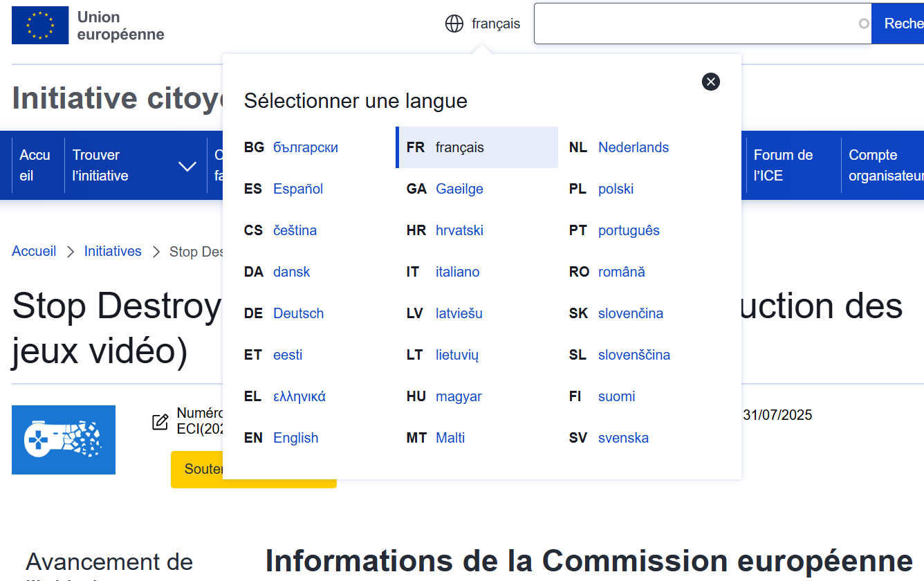The height and width of the screenshot is (581, 924).
Task: Select Gaeilge language
Action: (459, 189)
